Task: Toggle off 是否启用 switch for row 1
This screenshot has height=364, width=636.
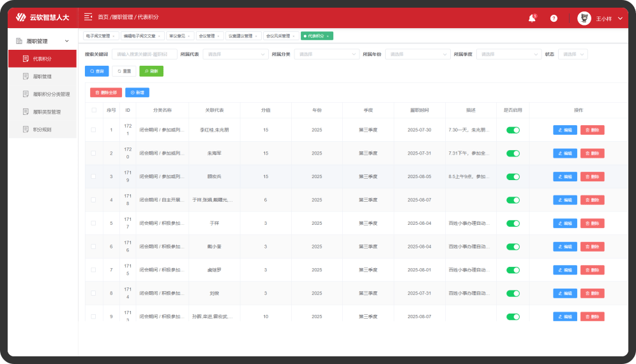Action: [513, 130]
